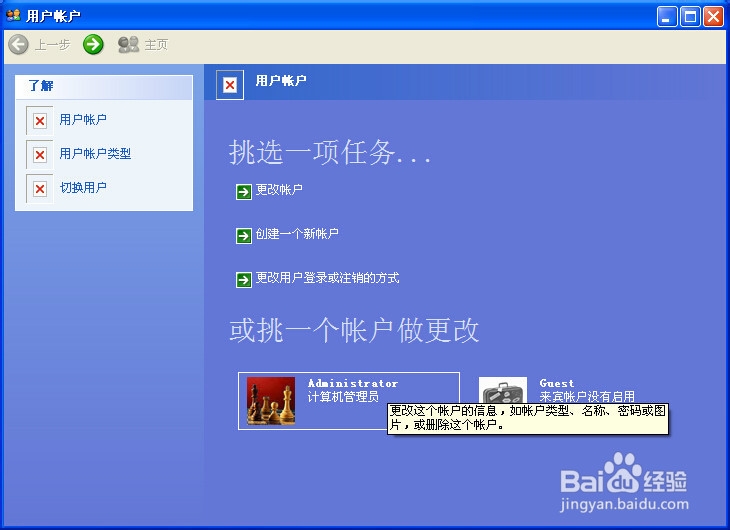The width and height of the screenshot is (730, 530).
Task: Open the 用户帐户 help link in sidebar
Action: point(83,120)
